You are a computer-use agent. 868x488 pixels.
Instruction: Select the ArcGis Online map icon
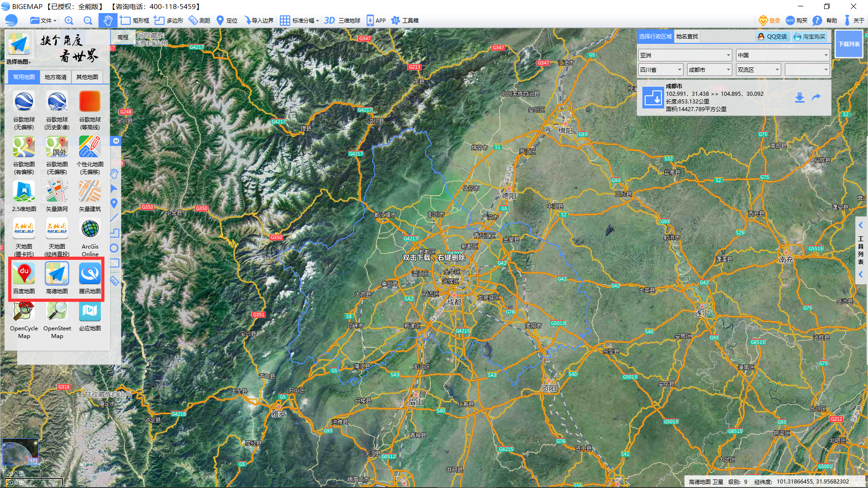[90, 229]
